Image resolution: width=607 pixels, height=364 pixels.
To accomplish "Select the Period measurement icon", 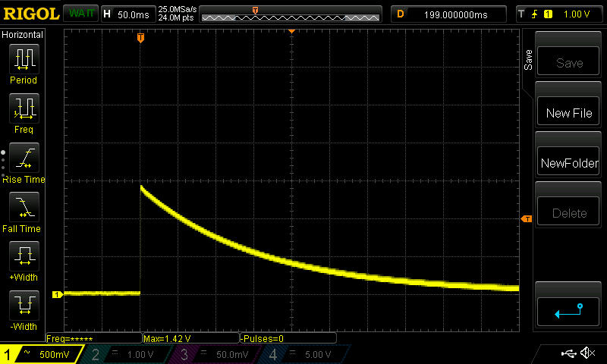I will click(x=24, y=59).
